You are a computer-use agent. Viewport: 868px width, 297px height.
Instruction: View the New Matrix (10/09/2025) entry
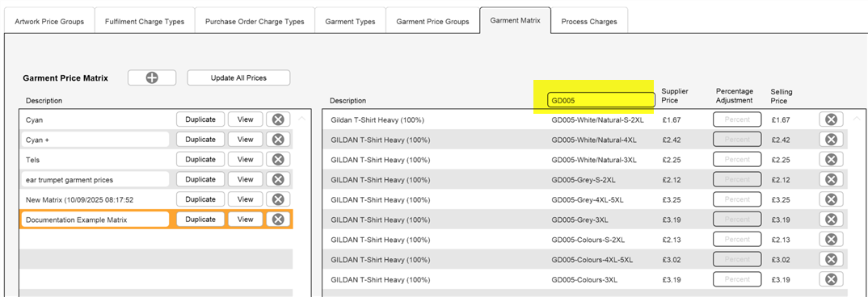coord(245,199)
